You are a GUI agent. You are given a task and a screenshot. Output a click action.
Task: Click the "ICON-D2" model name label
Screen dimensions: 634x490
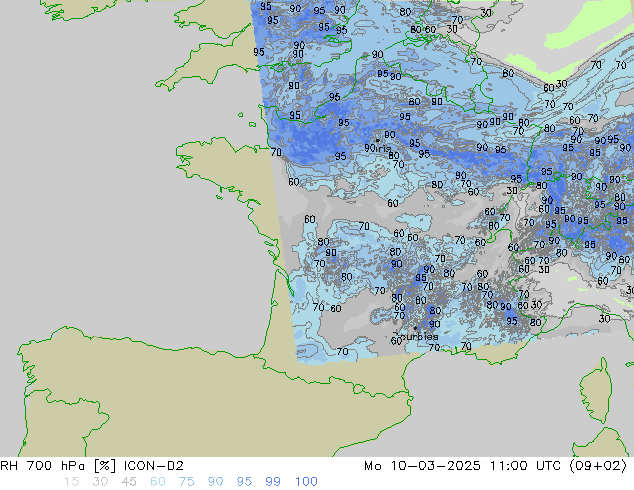pos(154,466)
